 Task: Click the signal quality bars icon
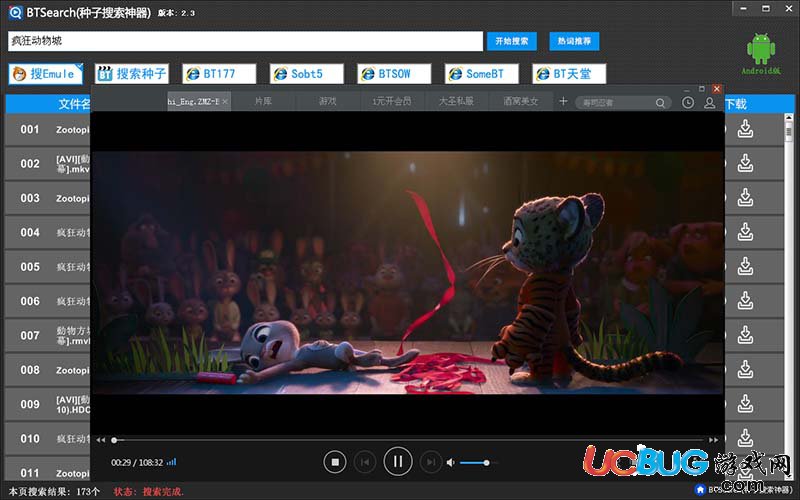click(171, 462)
